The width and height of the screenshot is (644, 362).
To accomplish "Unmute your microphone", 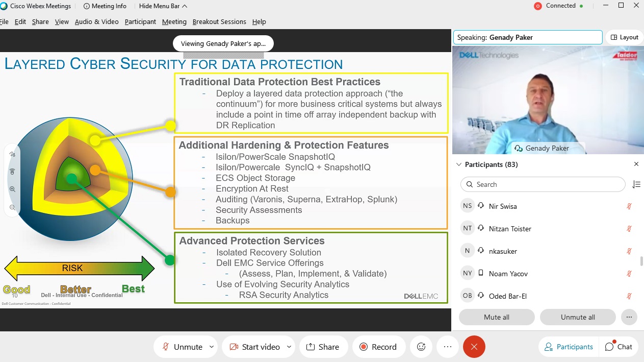I will [182, 347].
